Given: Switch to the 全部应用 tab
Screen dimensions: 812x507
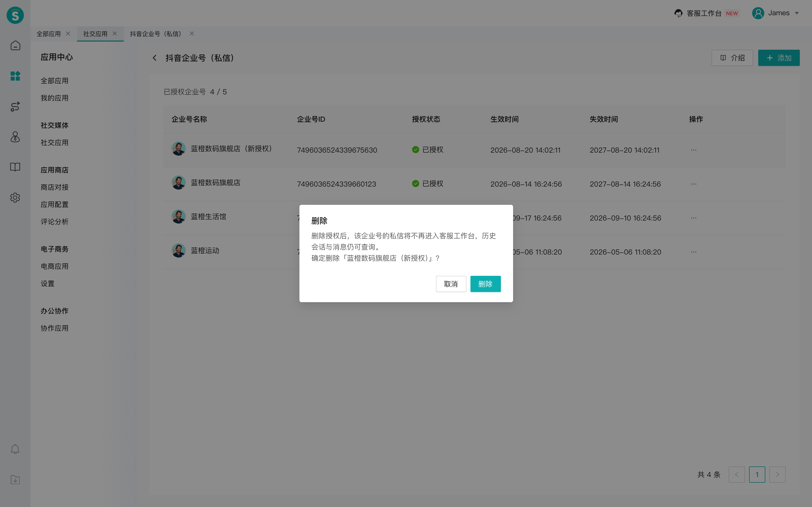Looking at the screenshot, I should (49, 34).
